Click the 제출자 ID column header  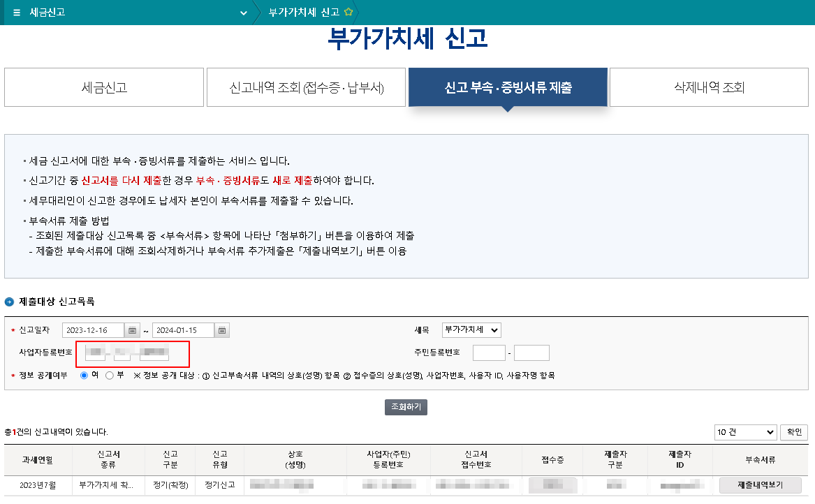(x=680, y=460)
